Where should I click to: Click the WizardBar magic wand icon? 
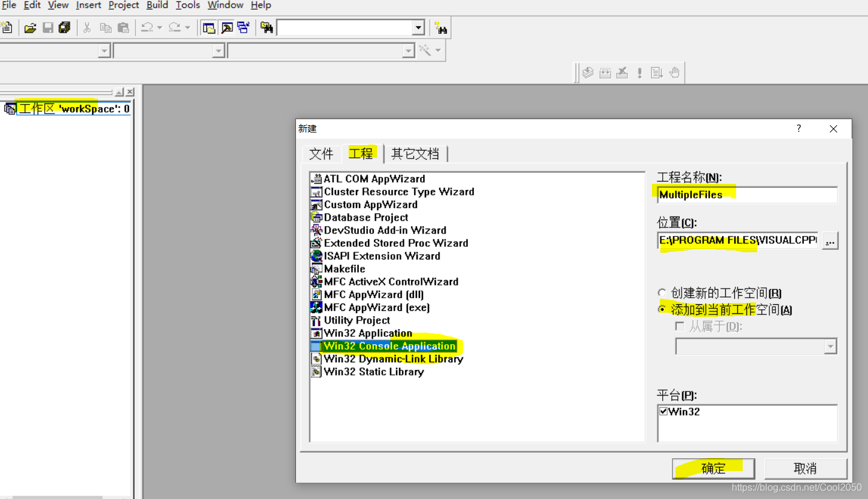tap(425, 51)
